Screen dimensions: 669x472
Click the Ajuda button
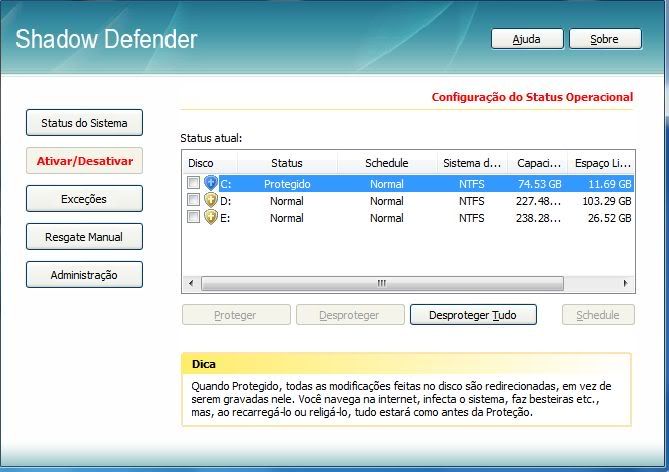[x=527, y=39]
